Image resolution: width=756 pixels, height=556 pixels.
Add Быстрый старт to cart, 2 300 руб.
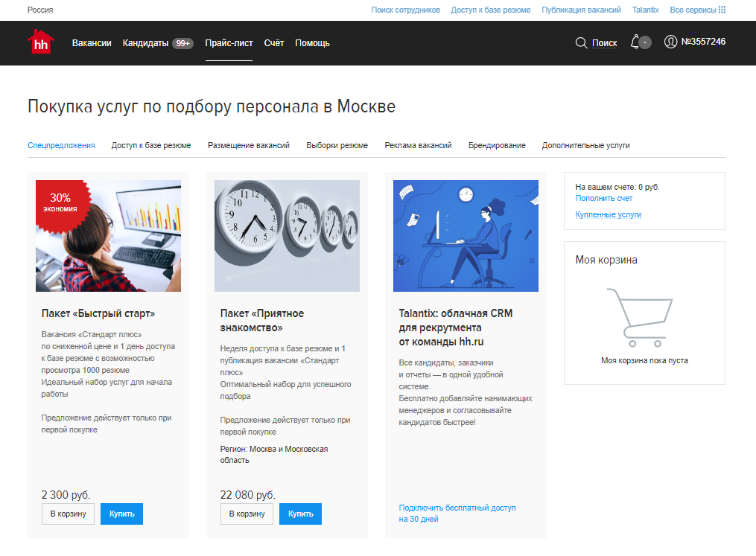(x=68, y=514)
